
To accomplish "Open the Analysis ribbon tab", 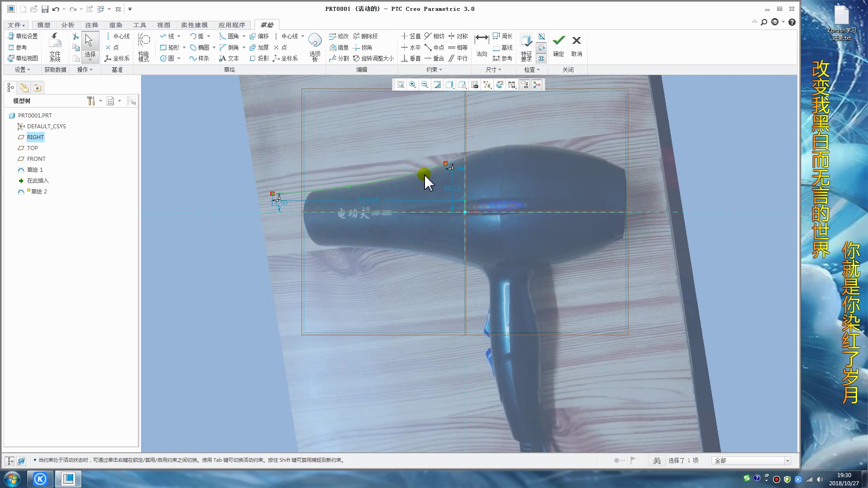I will (67, 25).
